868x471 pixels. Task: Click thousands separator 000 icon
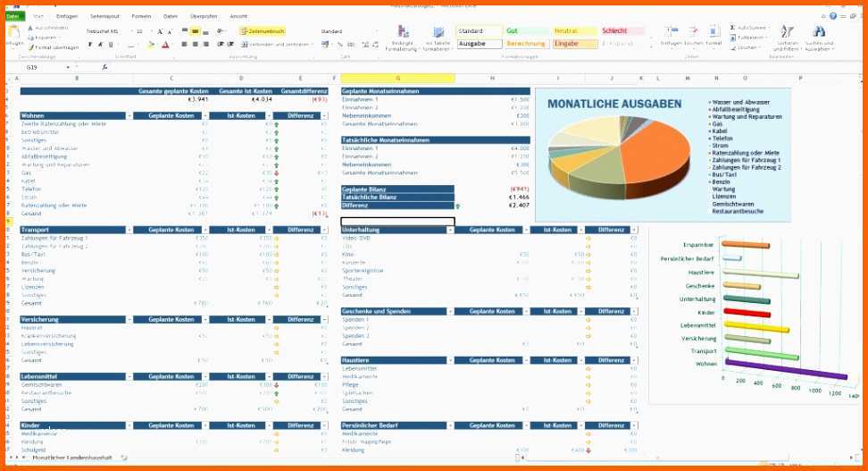[350, 45]
